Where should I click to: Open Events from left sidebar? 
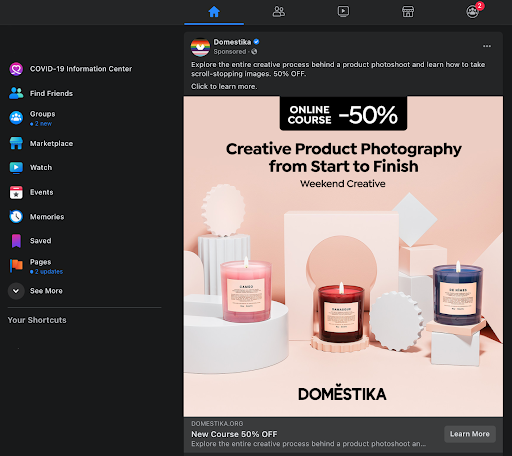click(x=42, y=192)
